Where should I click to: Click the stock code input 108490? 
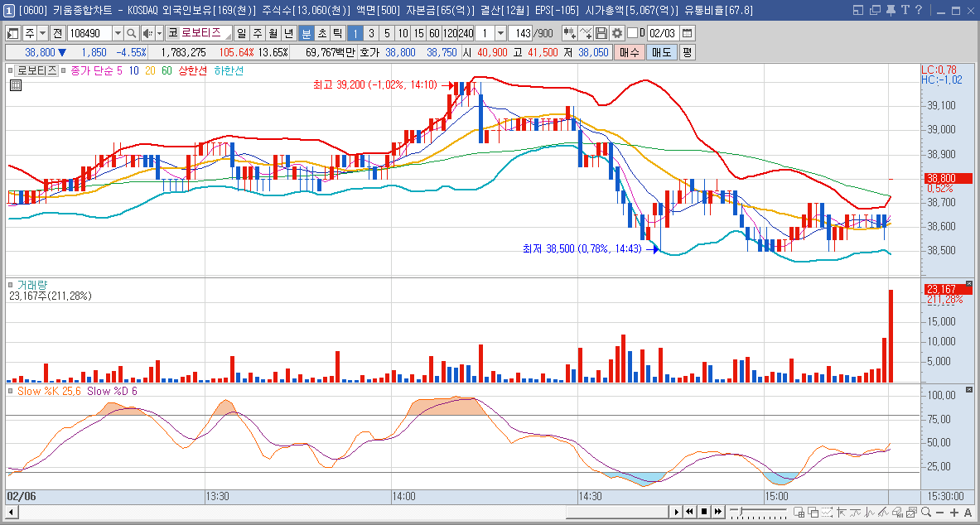click(x=89, y=33)
